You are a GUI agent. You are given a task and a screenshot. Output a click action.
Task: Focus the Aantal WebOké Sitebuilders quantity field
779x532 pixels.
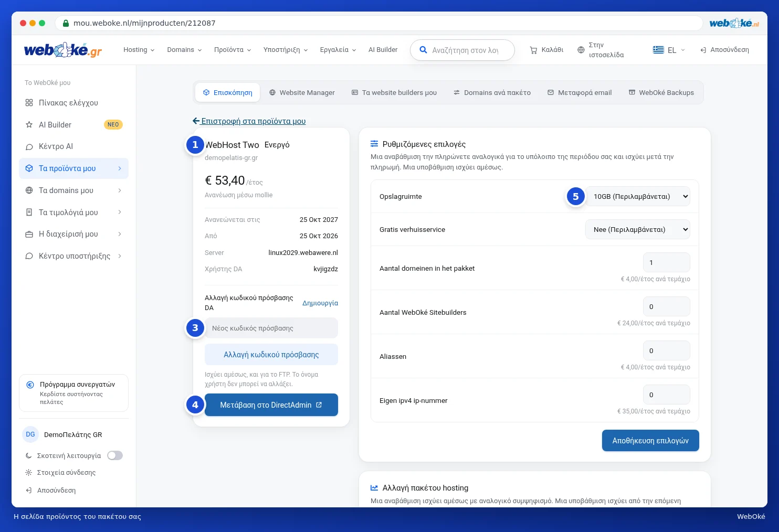click(x=667, y=306)
